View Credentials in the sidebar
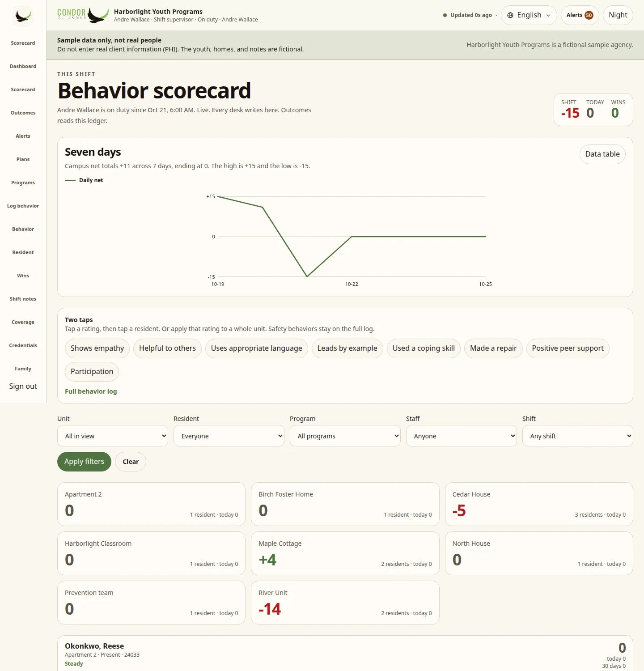 (x=23, y=345)
